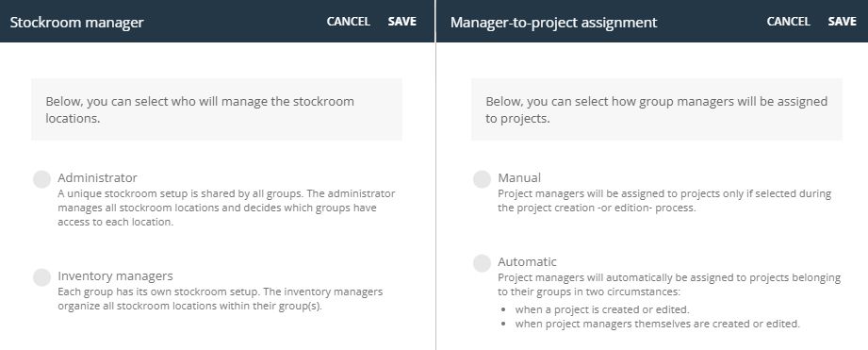Click the Inventory managers label text
This screenshot has width=868, height=350.
pyautogui.click(x=115, y=275)
